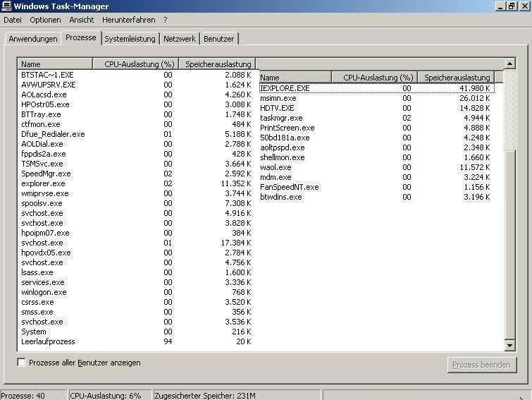Select the FanSpeedNT.exe process

(x=375, y=187)
